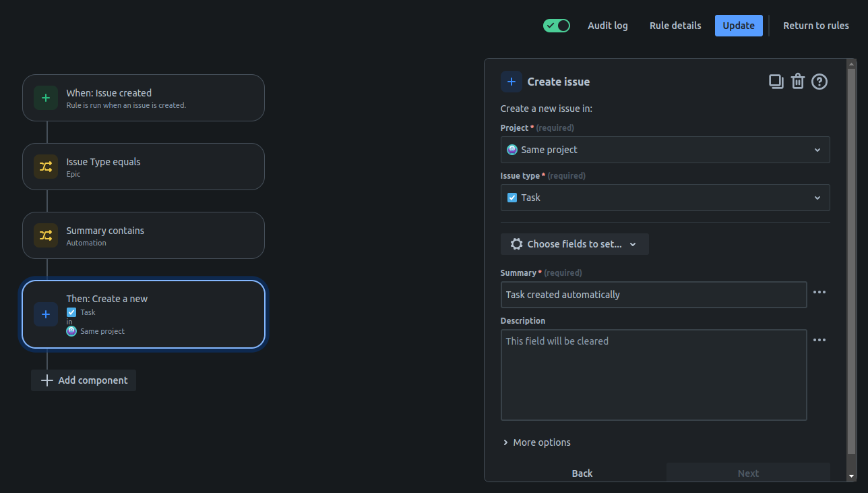Click the blue plus icon in Then: Create a new
Viewport: 868px width, 493px height.
click(46, 314)
